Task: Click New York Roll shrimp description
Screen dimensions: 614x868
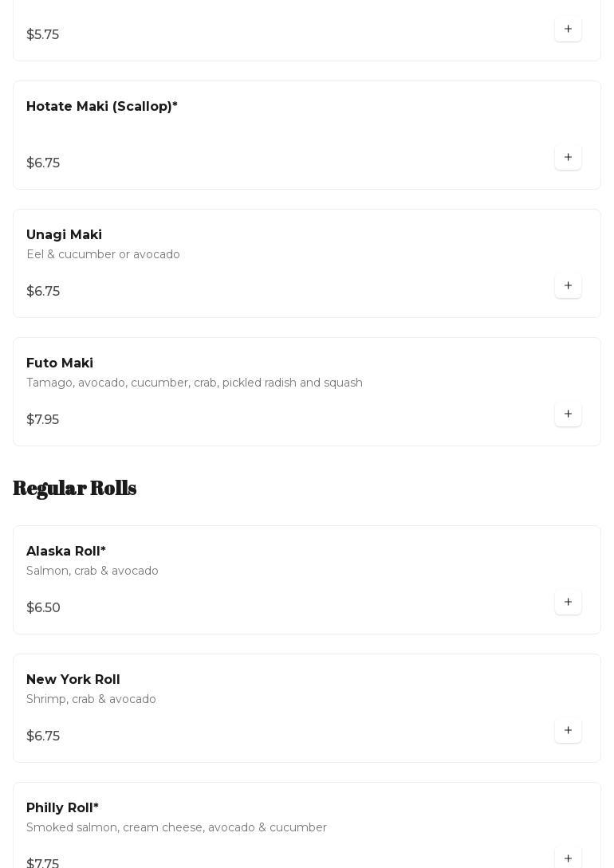Action: tap(92, 700)
